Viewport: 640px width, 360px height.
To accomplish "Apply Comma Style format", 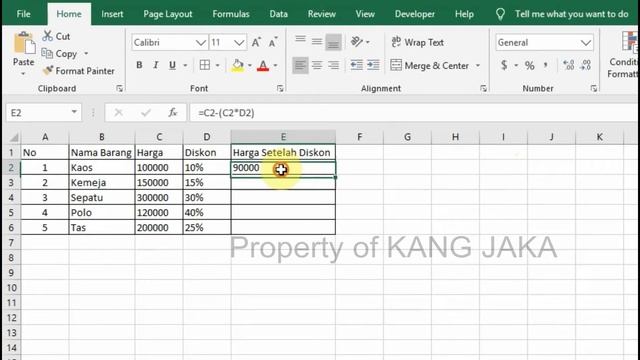I will pyautogui.click(x=546, y=65).
